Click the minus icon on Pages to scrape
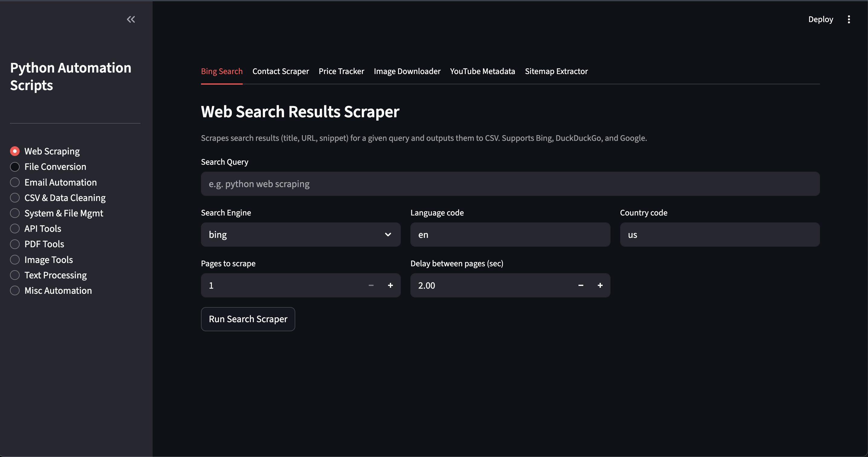Screen dimensions: 868x457 371,285
